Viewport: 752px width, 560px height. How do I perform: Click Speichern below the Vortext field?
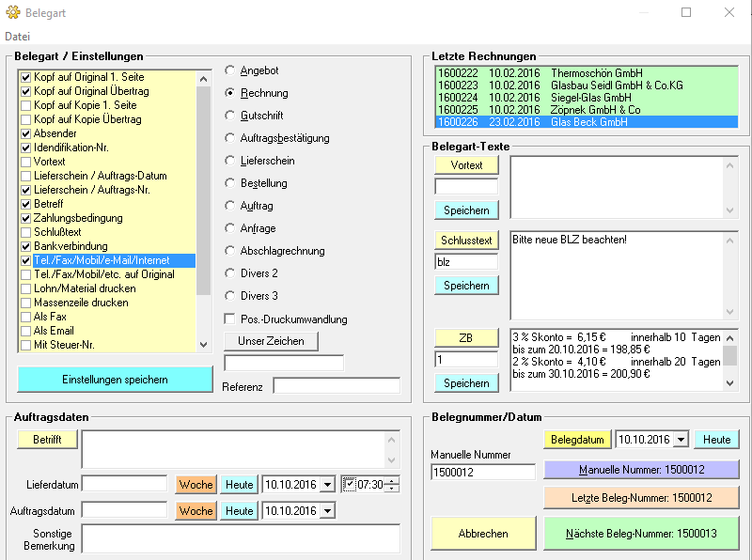pos(466,210)
